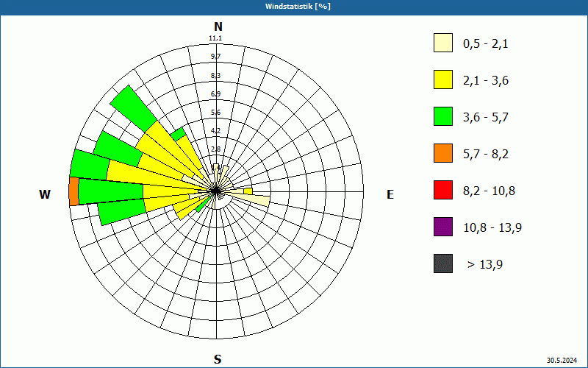This screenshot has height=368, width=588.
Task: Click the orange 5,7 - 8,2 legend swatch
Action: pyautogui.click(x=443, y=153)
